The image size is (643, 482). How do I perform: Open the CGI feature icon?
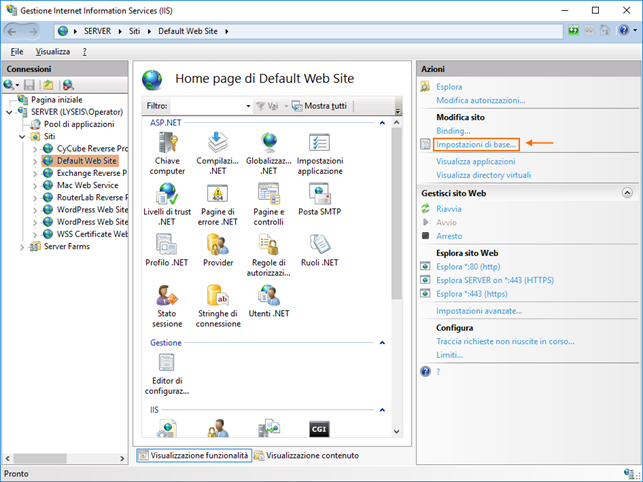(x=319, y=429)
